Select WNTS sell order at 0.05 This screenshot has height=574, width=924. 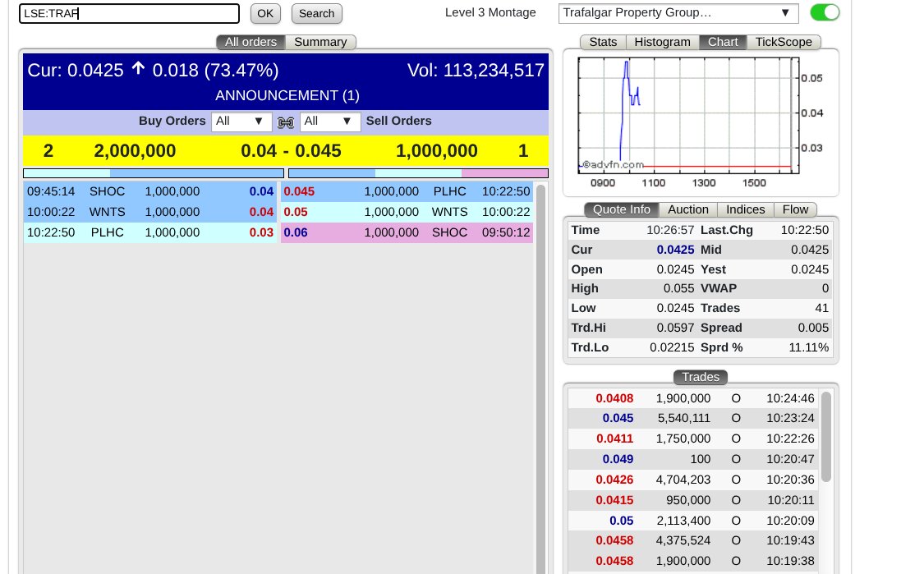pyautogui.click(x=407, y=212)
